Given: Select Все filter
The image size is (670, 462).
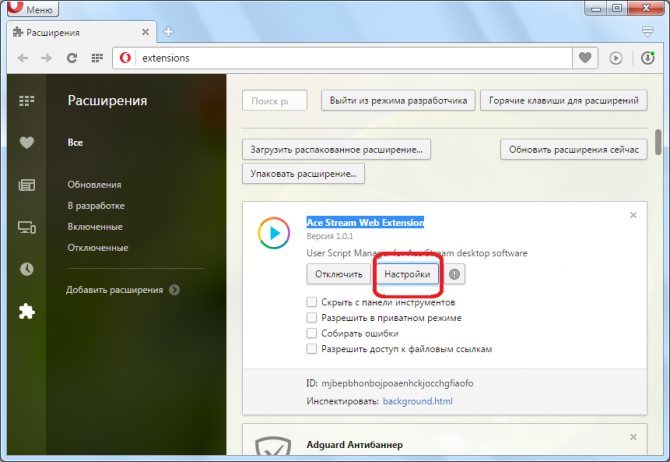Looking at the screenshot, I should click(75, 142).
